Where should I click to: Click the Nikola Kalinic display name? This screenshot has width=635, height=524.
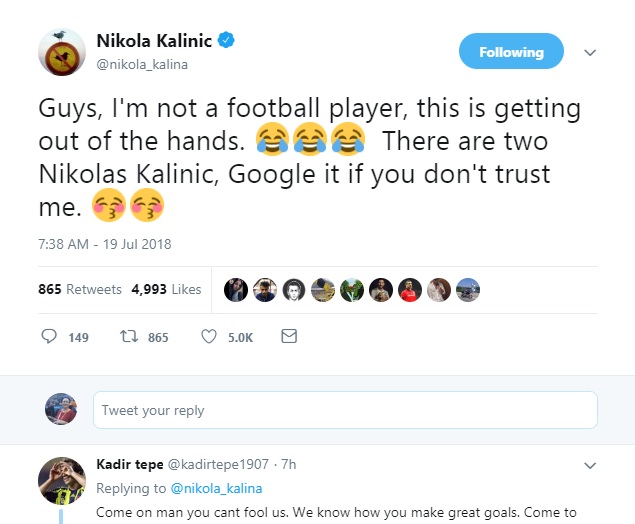coord(154,40)
